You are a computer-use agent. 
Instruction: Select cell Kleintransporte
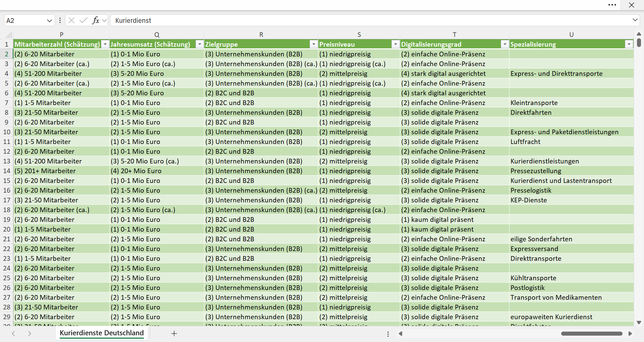571,103
